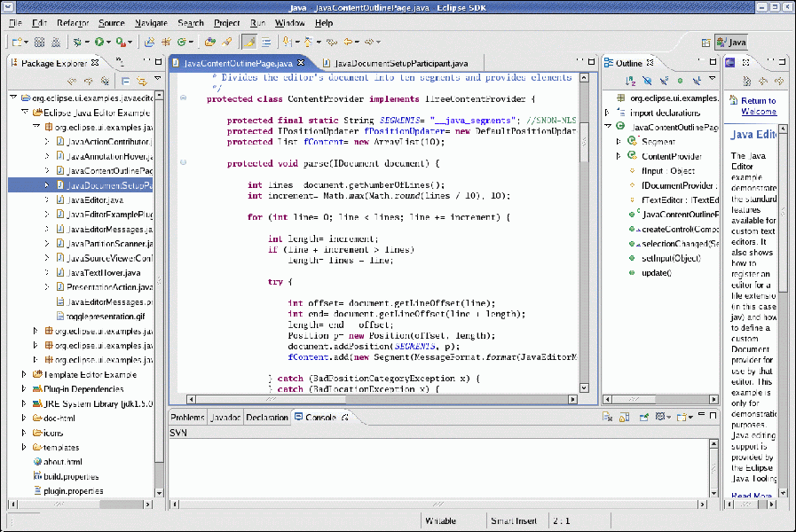Click the Next Annotation toolbar icon
The image size is (796, 532).
[x=287, y=42]
